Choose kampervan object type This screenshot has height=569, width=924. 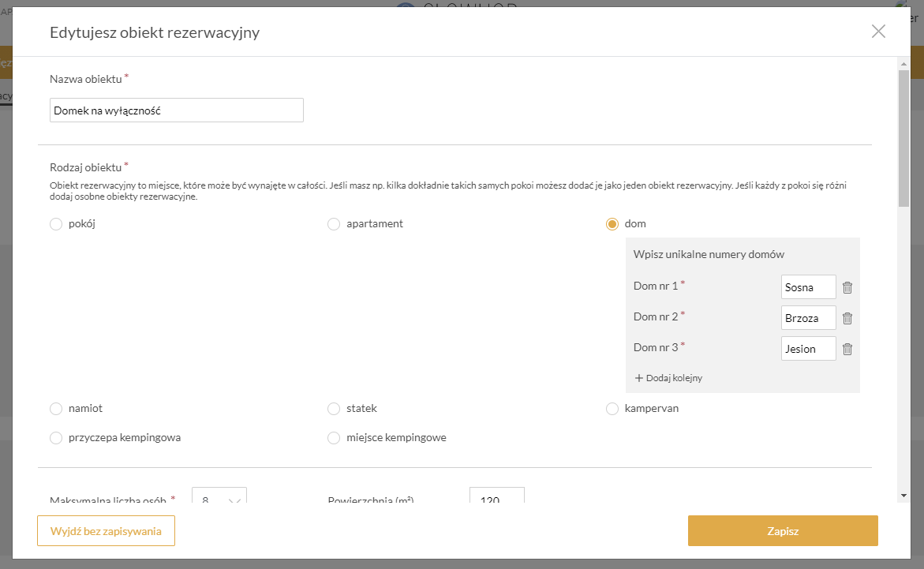(612, 409)
